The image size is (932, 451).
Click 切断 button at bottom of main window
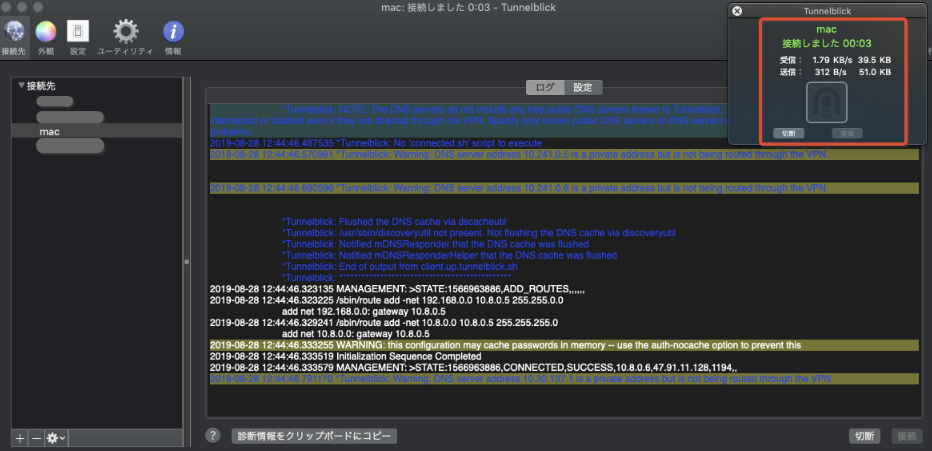tap(864, 436)
